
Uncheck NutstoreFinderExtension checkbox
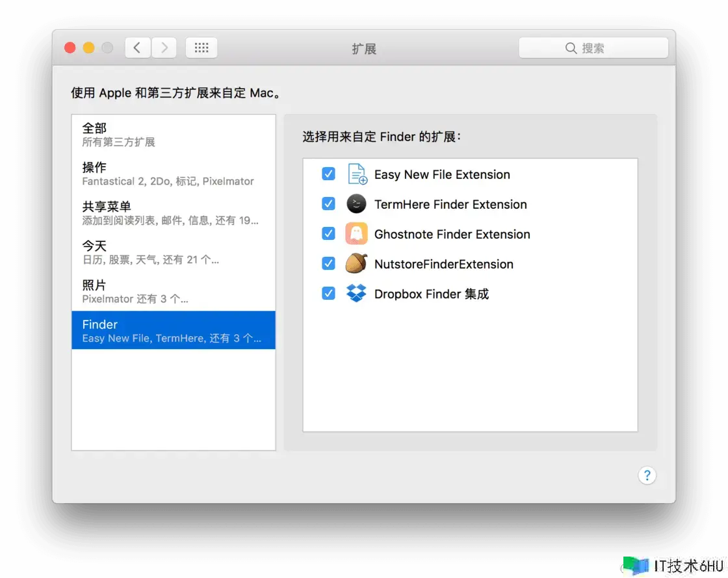click(x=328, y=264)
